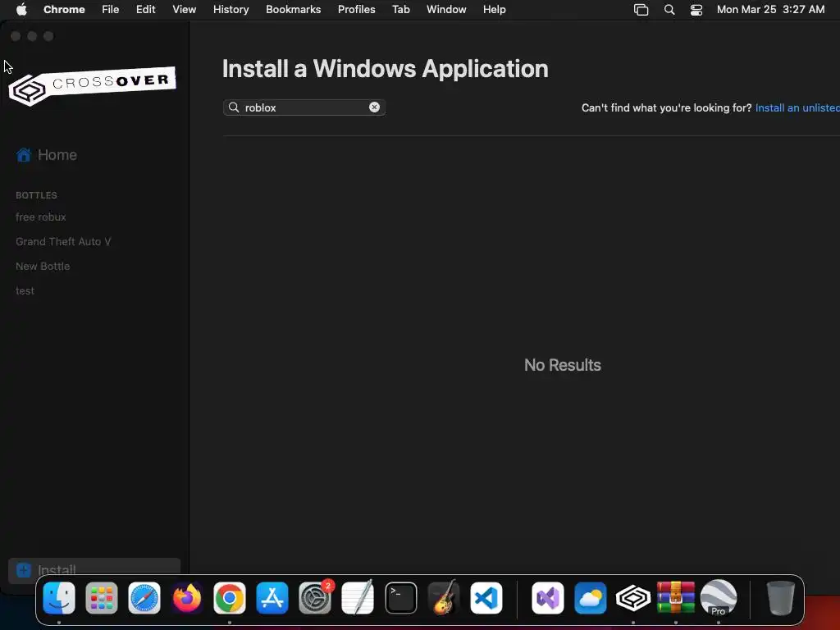Open the Trash from the Dock
The width and height of the screenshot is (840, 630).
(x=781, y=598)
